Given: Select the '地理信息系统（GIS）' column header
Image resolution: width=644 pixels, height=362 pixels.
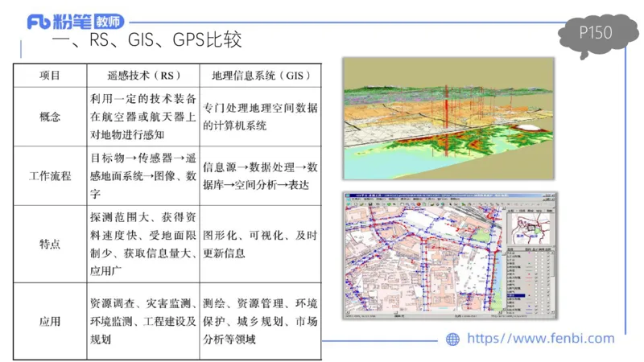Looking at the screenshot, I should tap(260, 76).
